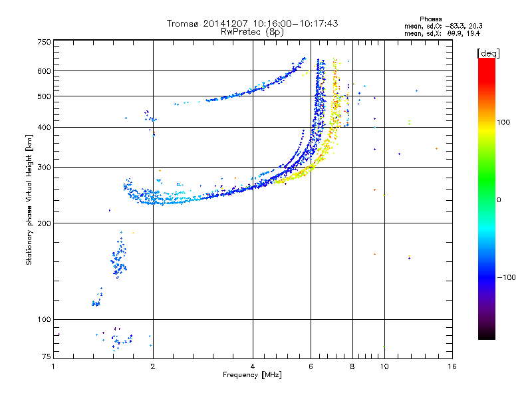This screenshot has height=399, width=532.
Task: Click the x-axis tick label '2'
Action: (153, 366)
